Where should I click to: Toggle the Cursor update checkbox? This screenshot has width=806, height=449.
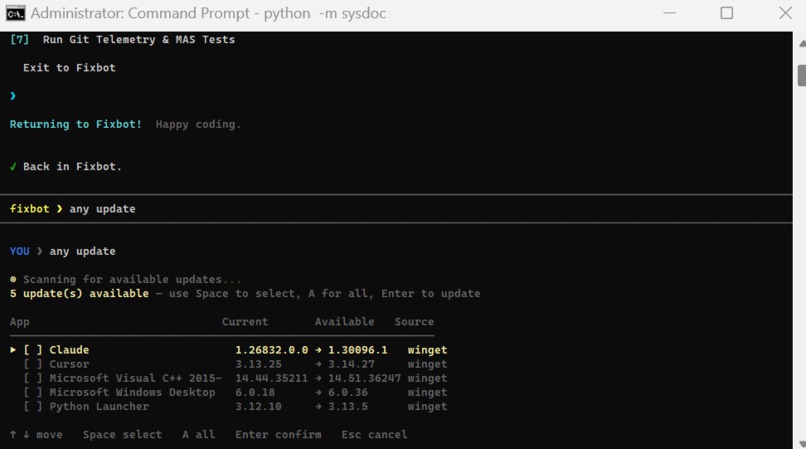(33, 364)
